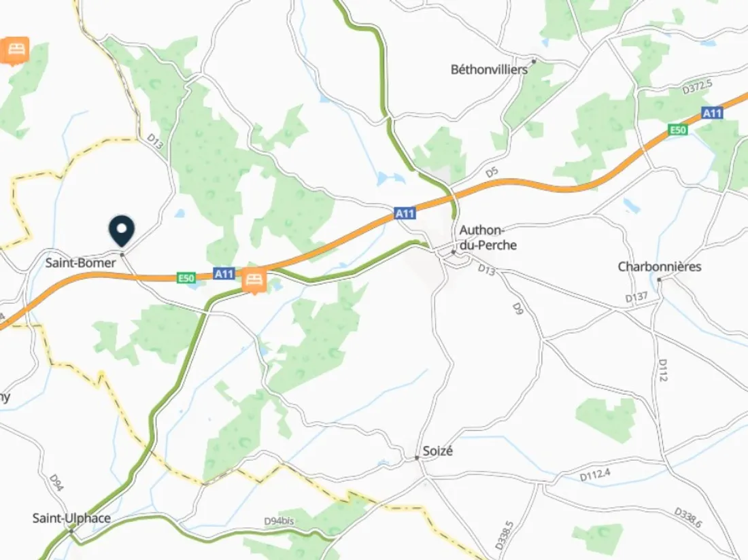Click the blue A11 shield near Authon-du-Perche

coord(405,213)
